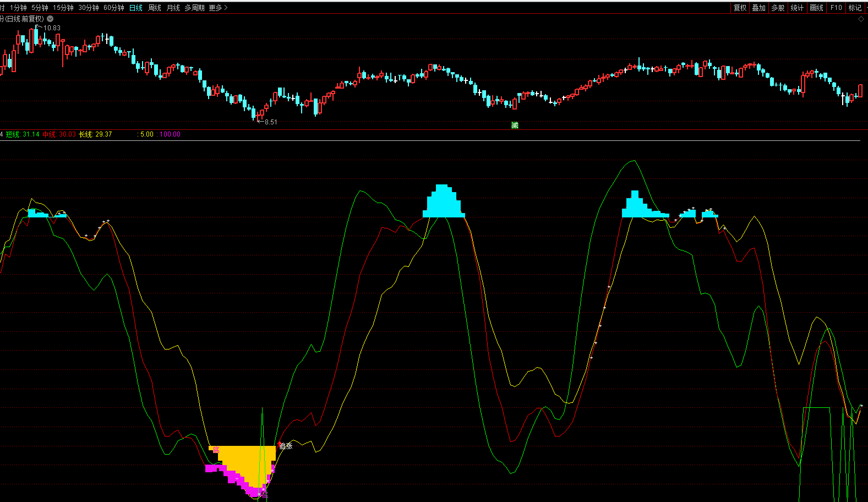Click the 追涨 signal label on indicator

point(286,446)
